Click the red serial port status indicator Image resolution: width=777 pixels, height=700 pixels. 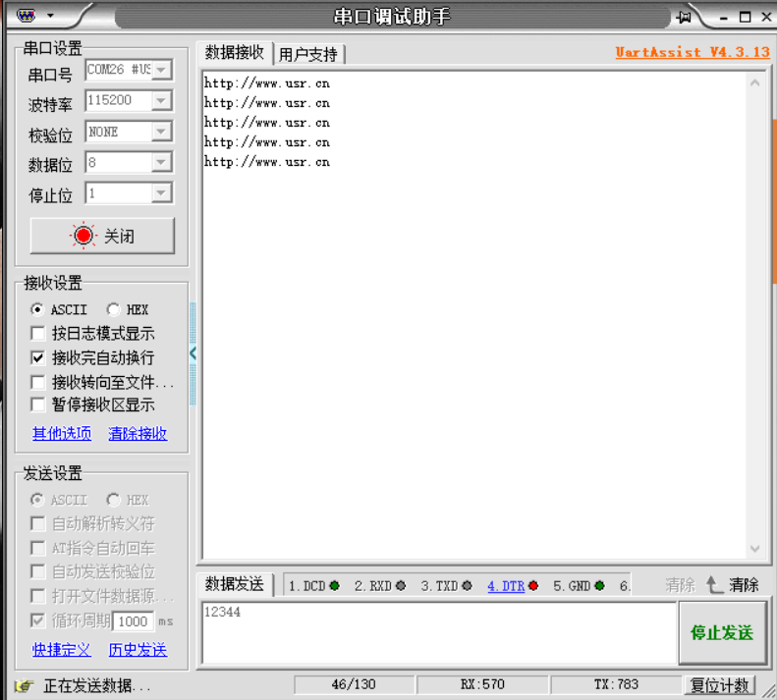[x=83, y=236]
